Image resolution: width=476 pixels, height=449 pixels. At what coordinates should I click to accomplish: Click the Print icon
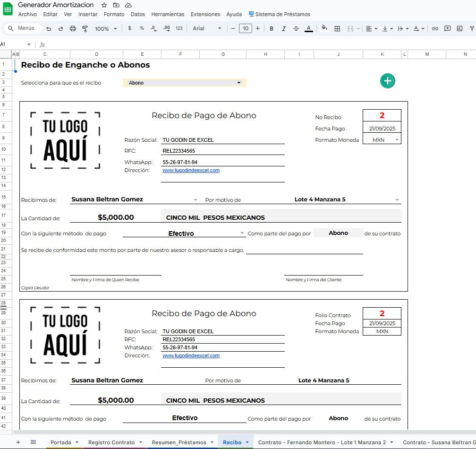(x=74, y=28)
